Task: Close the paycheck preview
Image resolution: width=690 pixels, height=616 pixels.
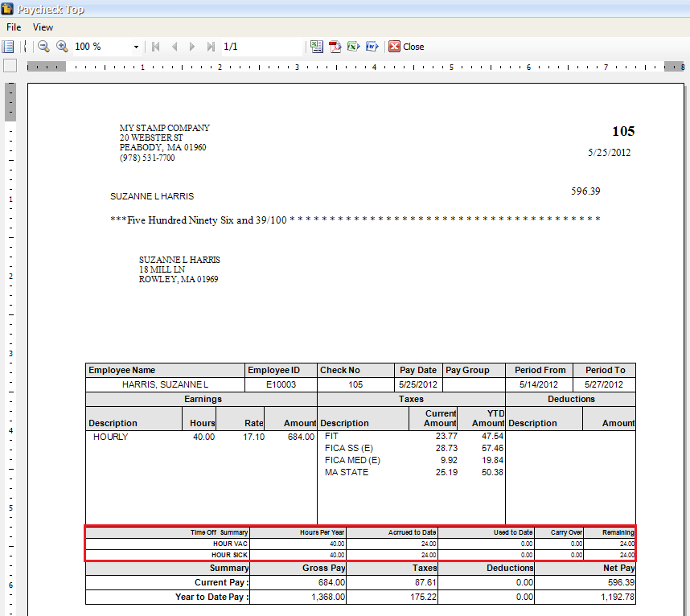Action: [x=406, y=46]
